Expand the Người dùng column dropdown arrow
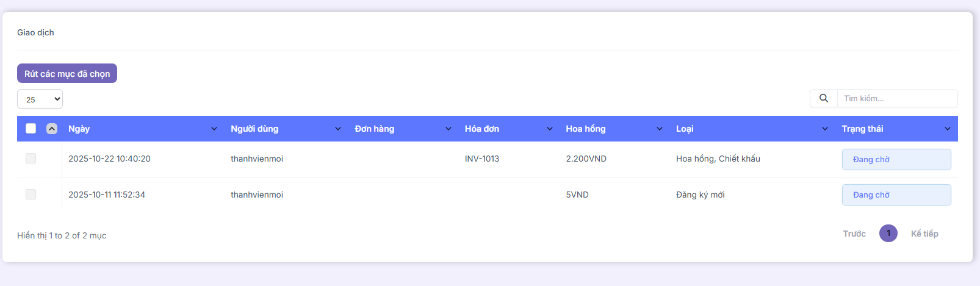 click(338, 129)
